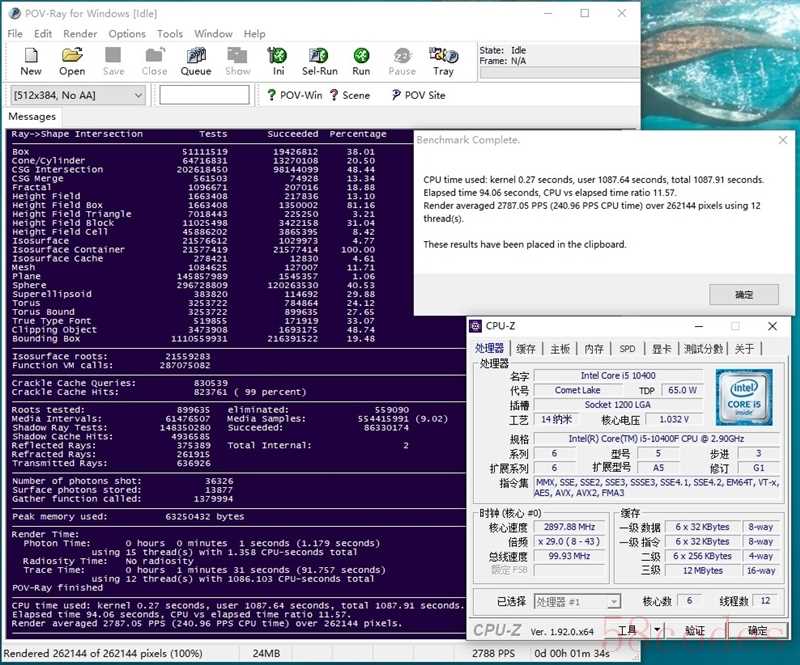The height and width of the screenshot is (665, 800).
Task: Open the Edit menu
Action: click(43, 34)
